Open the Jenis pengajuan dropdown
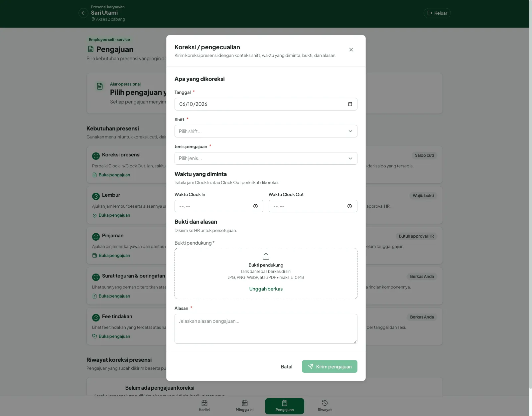The width and height of the screenshot is (532, 416). (x=266, y=158)
